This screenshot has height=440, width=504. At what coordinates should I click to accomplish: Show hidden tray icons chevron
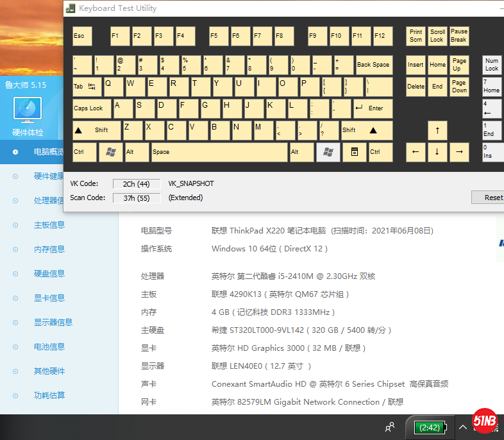(462, 427)
